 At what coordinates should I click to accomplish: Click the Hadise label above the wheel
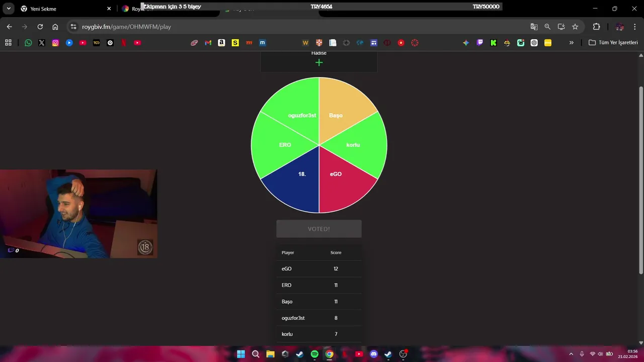(x=319, y=53)
